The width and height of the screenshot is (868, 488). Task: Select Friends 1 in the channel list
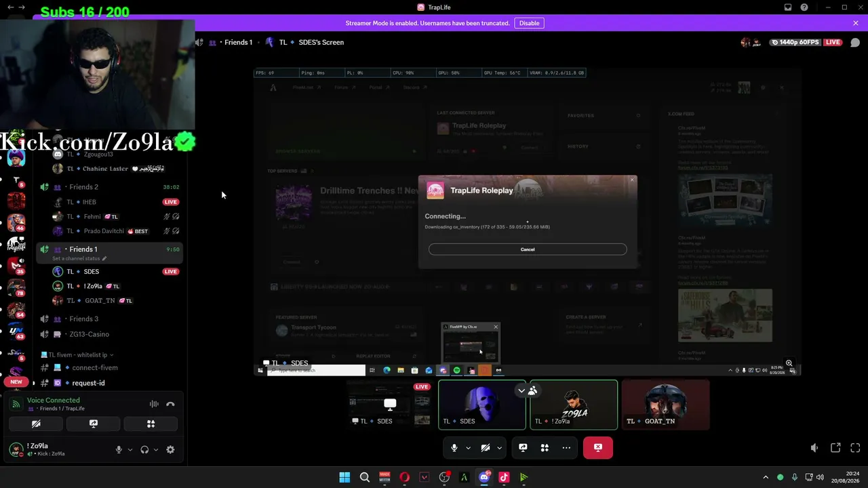pos(110,249)
